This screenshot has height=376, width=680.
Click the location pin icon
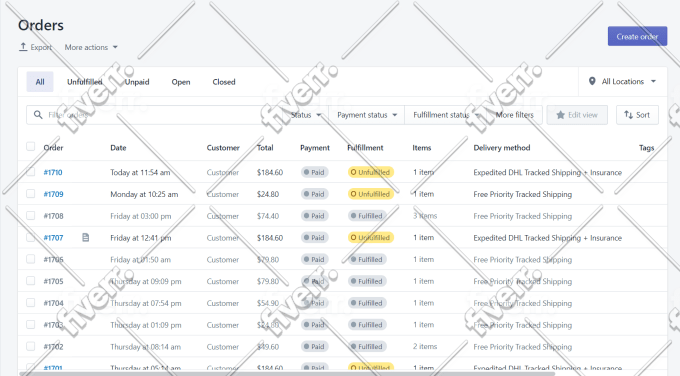pyautogui.click(x=592, y=81)
